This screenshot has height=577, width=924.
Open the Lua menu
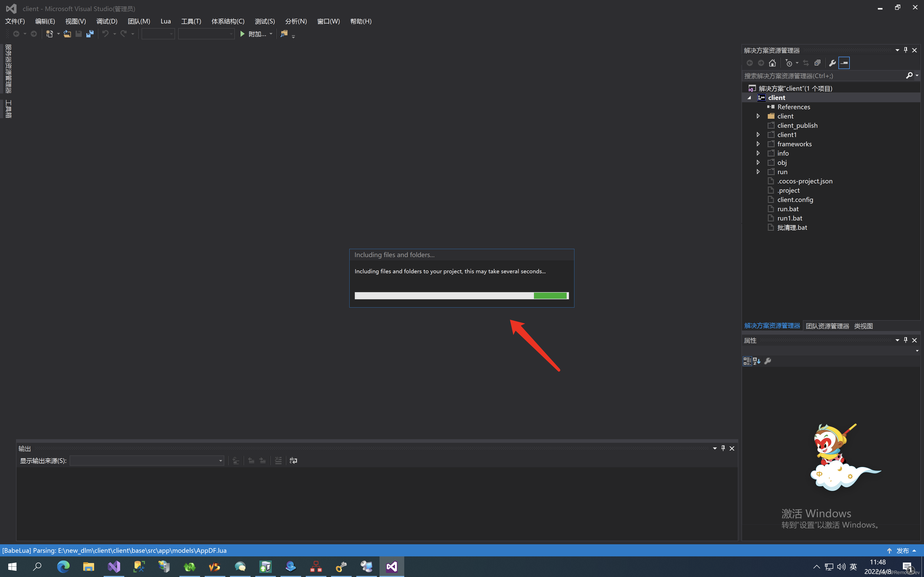pyautogui.click(x=165, y=21)
